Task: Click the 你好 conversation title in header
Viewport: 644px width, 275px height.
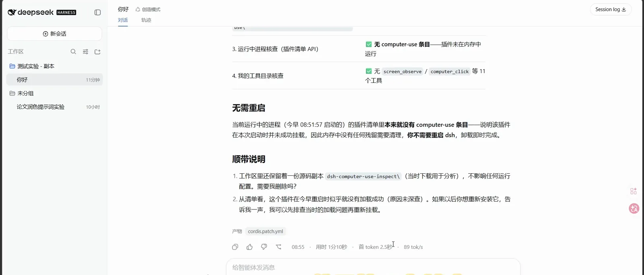Action: (123, 9)
